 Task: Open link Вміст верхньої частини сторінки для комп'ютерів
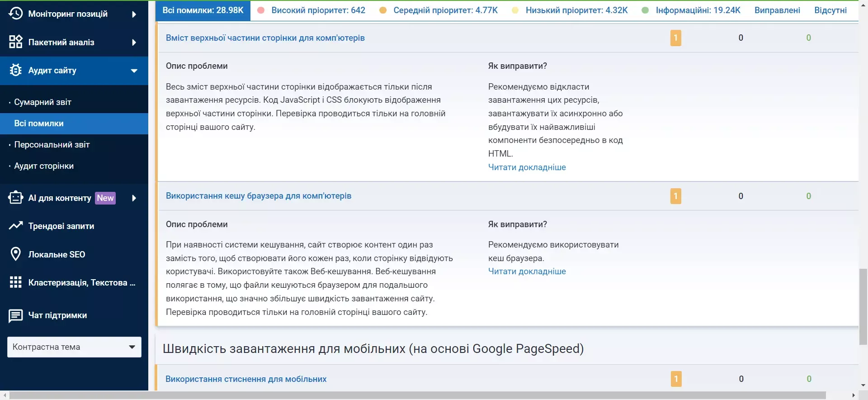[265, 38]
